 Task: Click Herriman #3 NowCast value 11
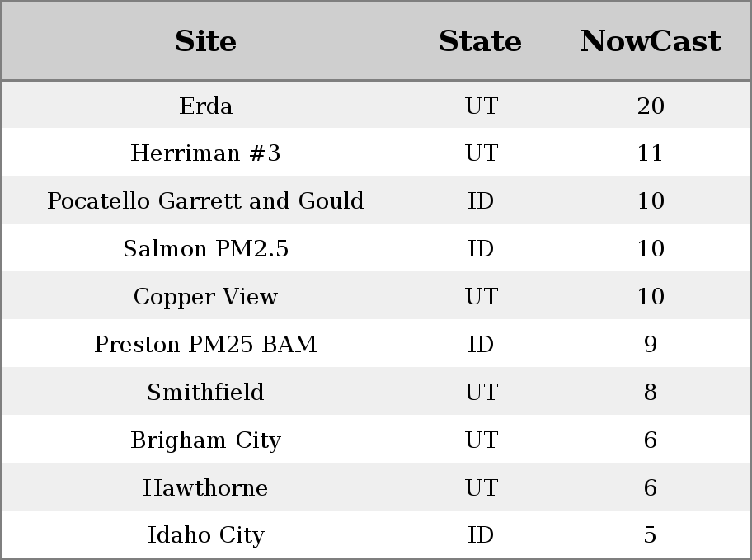click(x=651, y=153)
